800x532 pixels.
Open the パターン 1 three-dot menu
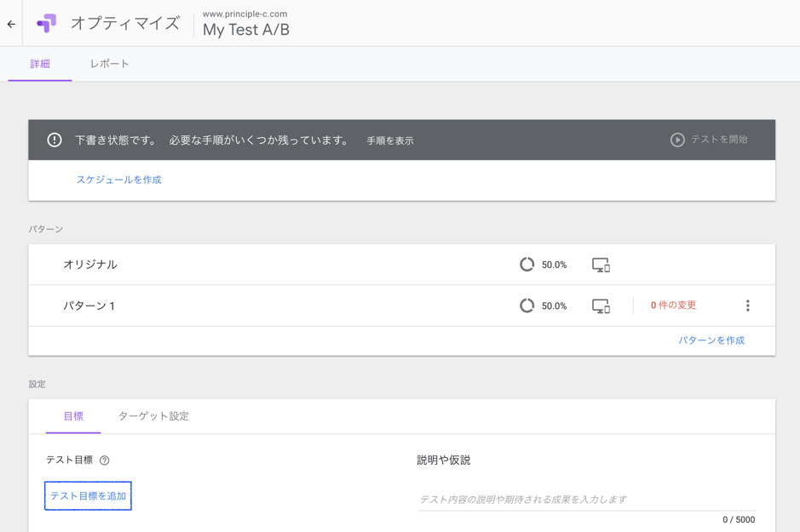point(747,306)
